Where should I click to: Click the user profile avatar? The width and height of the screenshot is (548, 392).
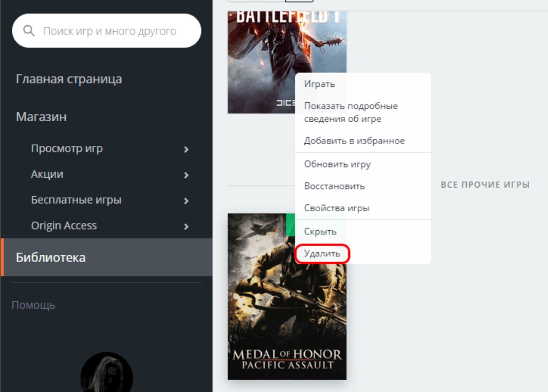[106, 372]
